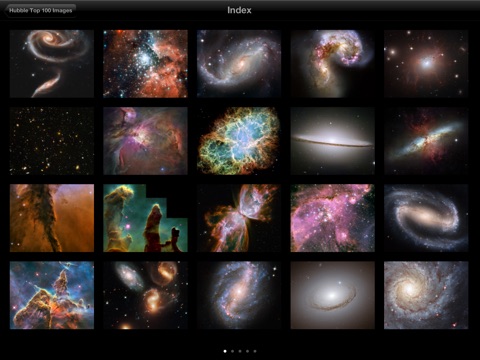Screen dimensions: 480x360
Task: Select the red star cluster nebula thumbnail
Action: click(x=145, y=64)
